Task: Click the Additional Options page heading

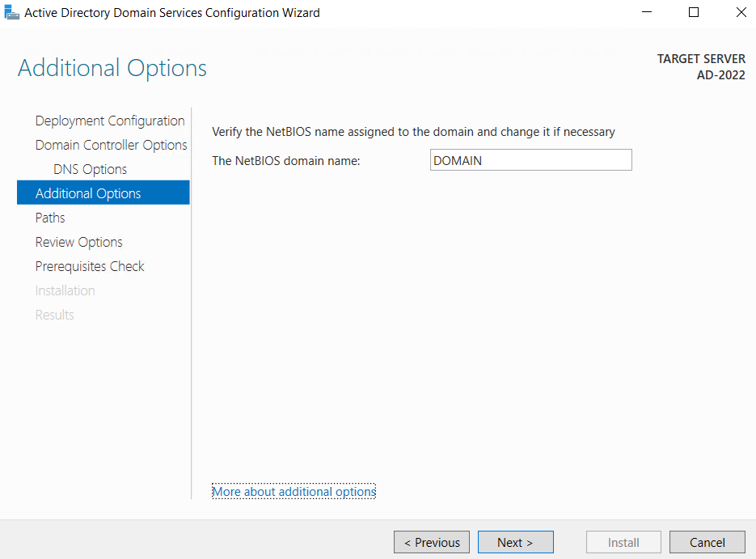Action: coord(112,68)
